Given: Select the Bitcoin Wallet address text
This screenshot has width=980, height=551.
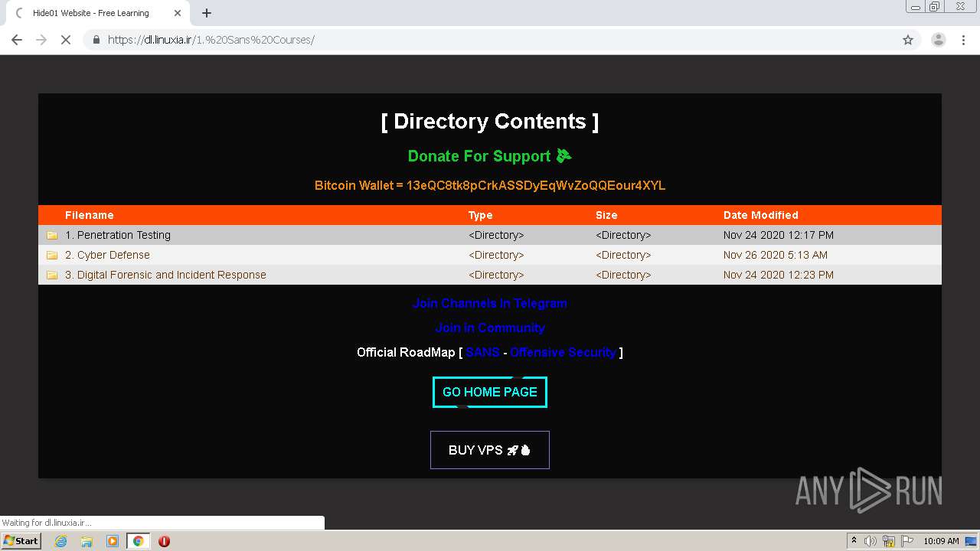Looking at the screenshot, I should click(536, 185).
